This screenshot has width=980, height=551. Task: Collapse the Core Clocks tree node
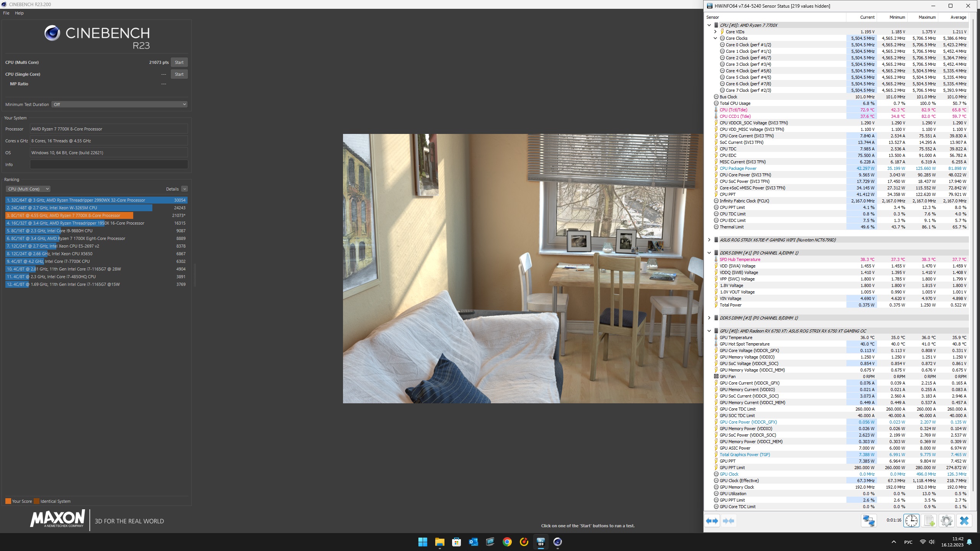715,38
